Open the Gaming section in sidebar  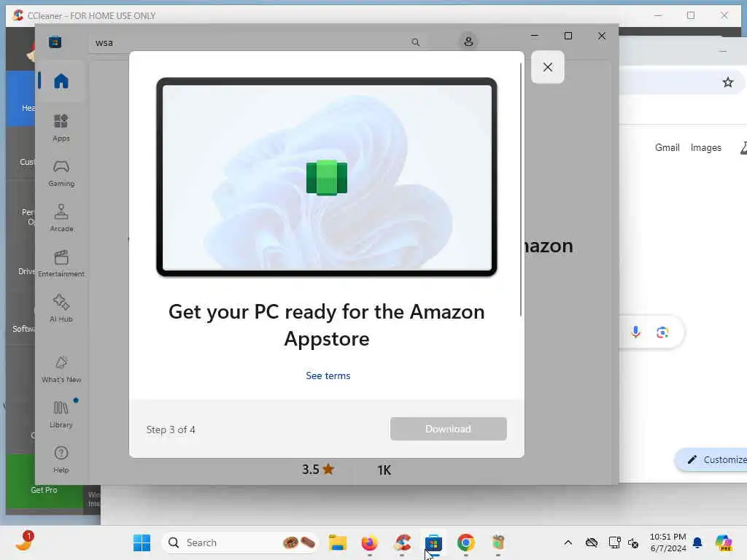(x=61, y=173)
